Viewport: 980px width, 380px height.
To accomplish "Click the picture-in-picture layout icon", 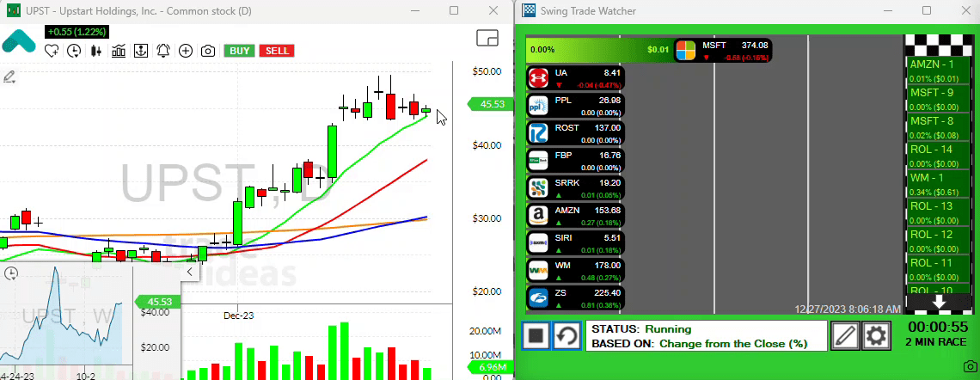I will [487, 38].
